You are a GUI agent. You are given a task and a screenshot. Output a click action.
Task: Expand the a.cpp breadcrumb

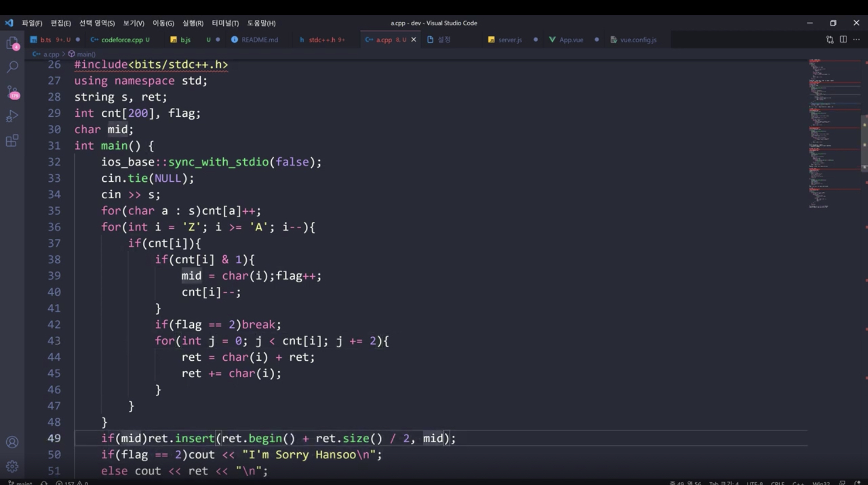click(x=47, y=54)
